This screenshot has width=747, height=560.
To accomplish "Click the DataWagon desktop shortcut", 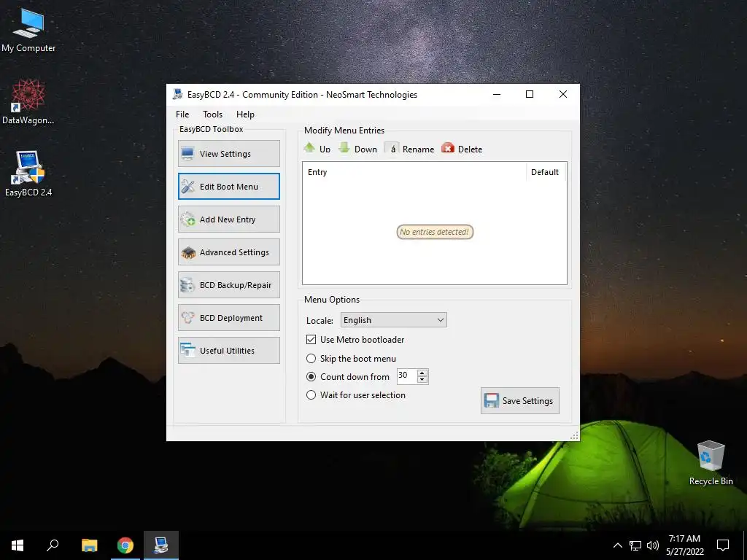I will (28, 101).
